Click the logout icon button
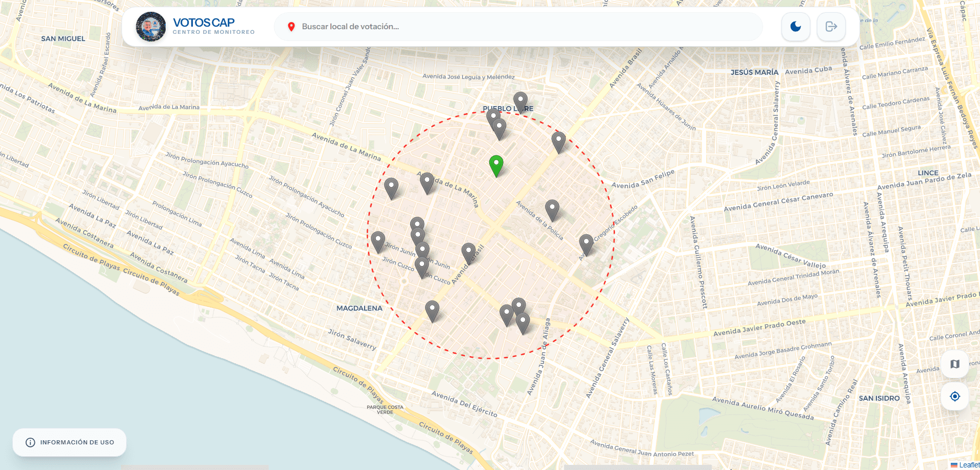This screenshot has height=470, width=980. pyautogui.click(x=831, y=27)
